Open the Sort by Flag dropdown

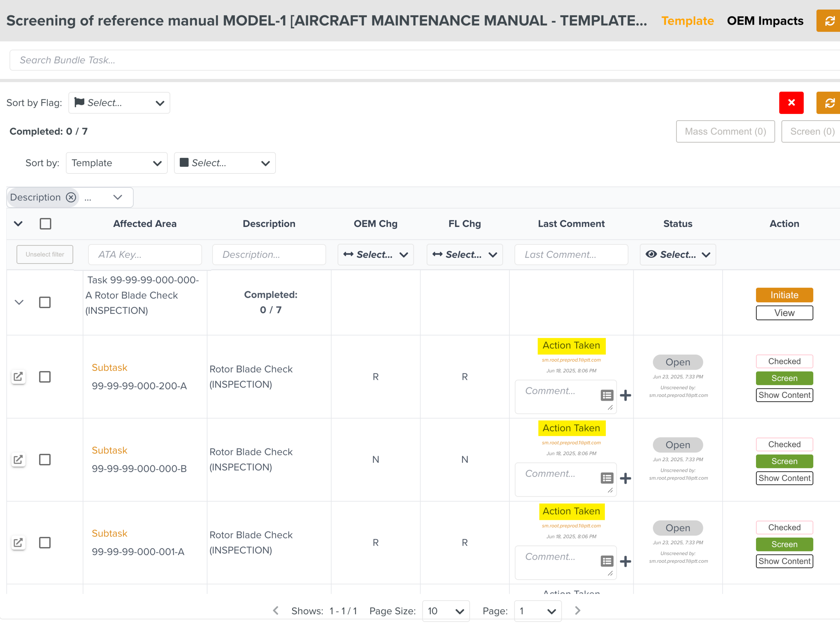119,103
